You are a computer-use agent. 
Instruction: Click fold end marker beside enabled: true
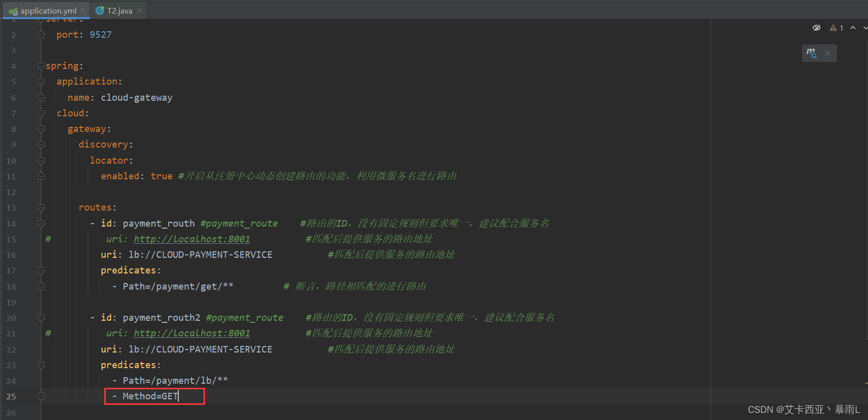click(41, 176)
